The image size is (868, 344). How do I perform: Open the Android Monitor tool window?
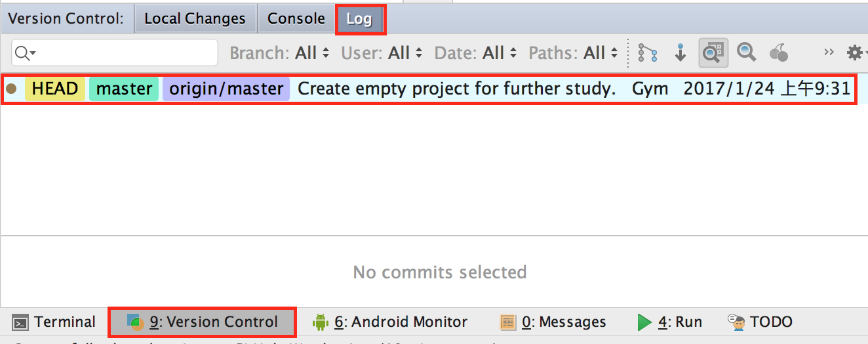coord(391,322)
